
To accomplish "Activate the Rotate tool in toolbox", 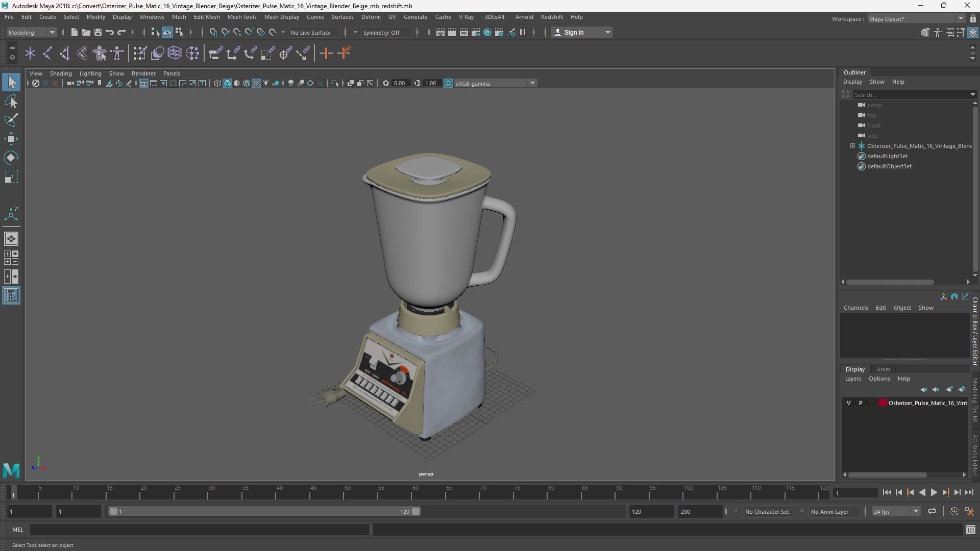I will coord(11,158).
